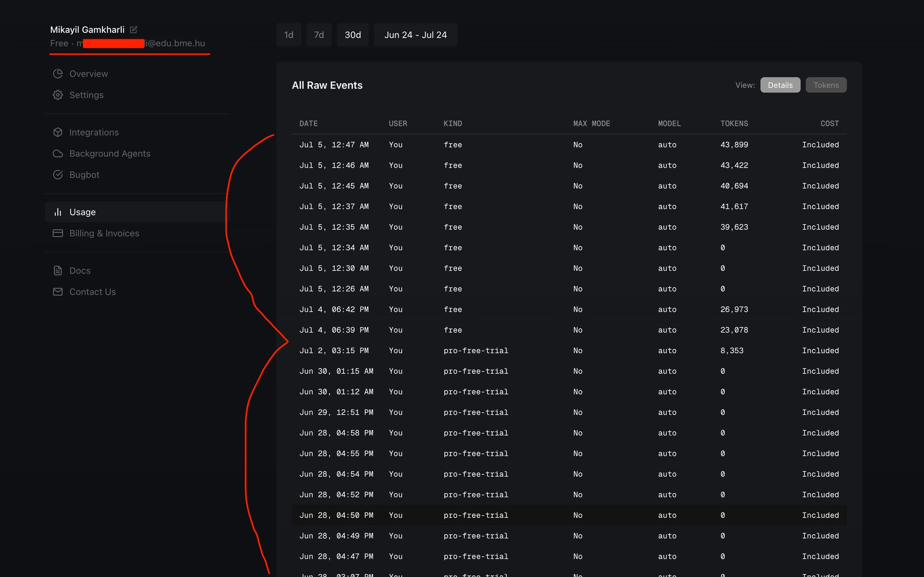Click the Background Agents cloud icon
The width and height of the screenshot is (924, 577).
pos(58,154)
